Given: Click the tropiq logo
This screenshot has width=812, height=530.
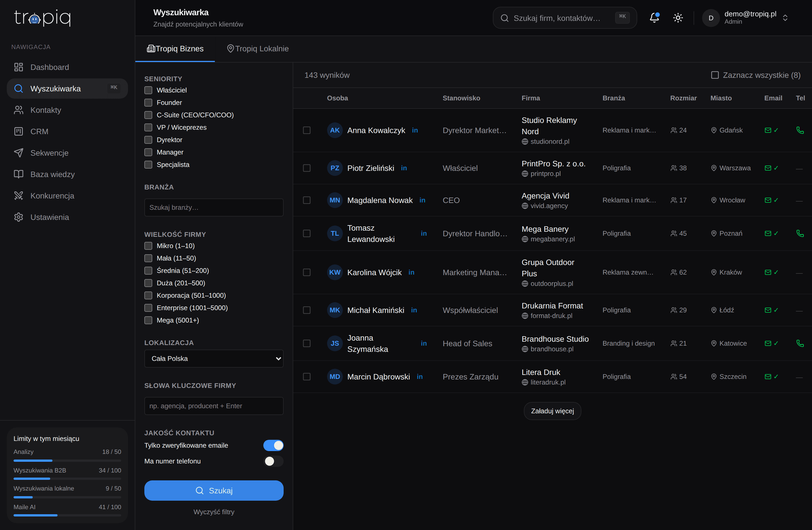Looking at the screenshot, I should click(x=42, y=18).
